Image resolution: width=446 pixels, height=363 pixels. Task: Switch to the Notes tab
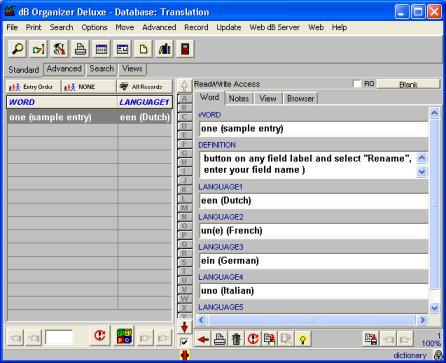[x=239, y=99]
